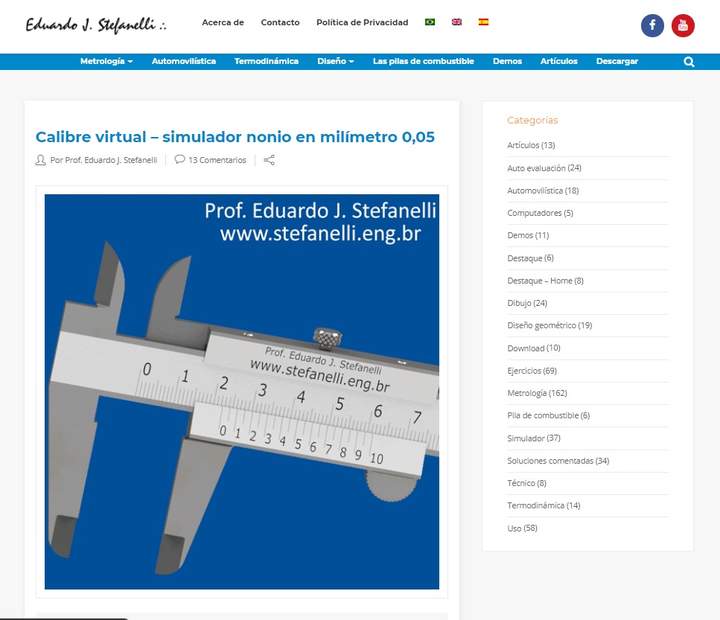Click the comments bubble icon
The width and height of the screenshot is (720, 620).
coord(180,160)
